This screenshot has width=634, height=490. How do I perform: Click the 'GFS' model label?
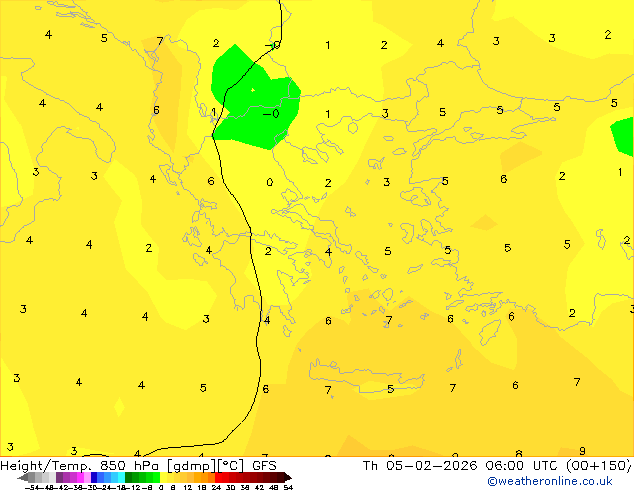tap(264, 466)
